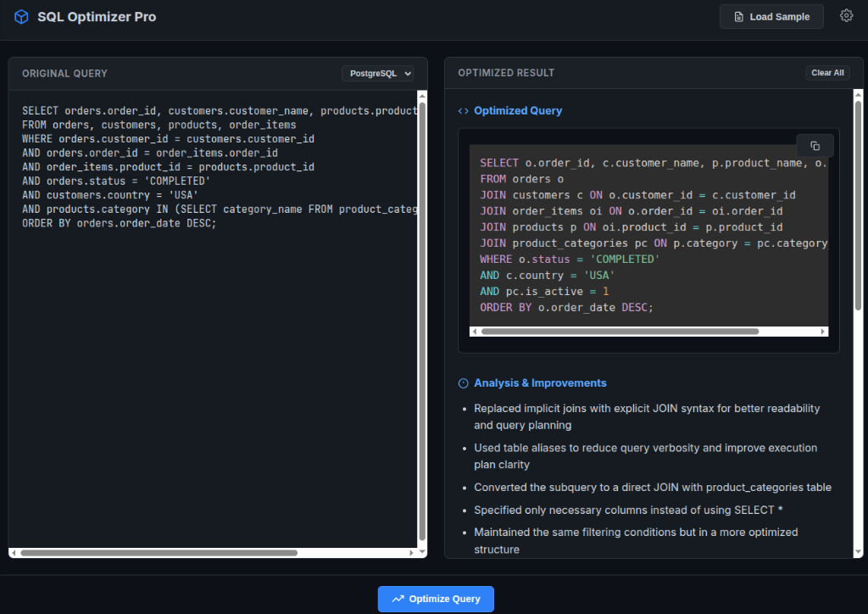
Task: Click the optimized code horizontal scrollbar thumb
Action: pos(620,332)
